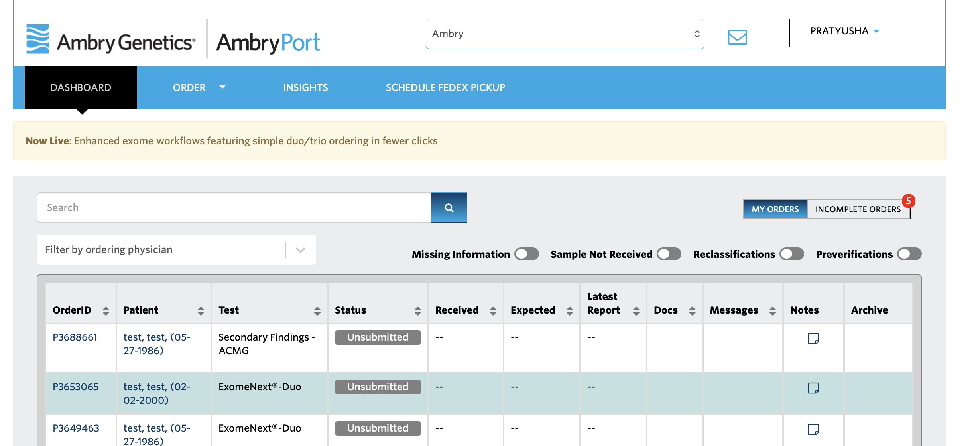Switch to MY ORDERS view
980x446 pixels.
pos(775,209)
